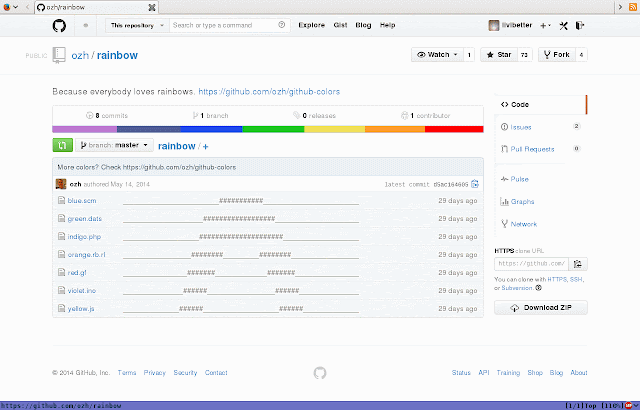Click the clone help question icon
This screenshot has width=640, height=410.
pos(538,288)
